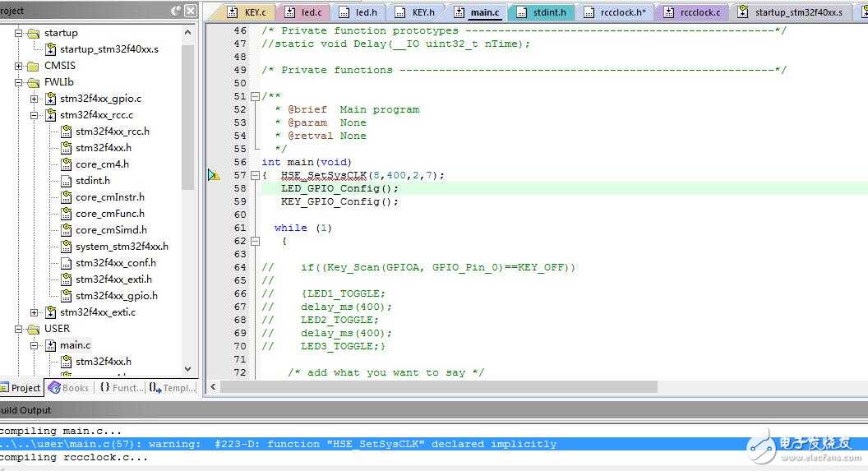Click the stm32f4xx_rcc.h header icon
The height and width of the screenshot is (471, 868).
pyautogui.click(x=66, y=132)
